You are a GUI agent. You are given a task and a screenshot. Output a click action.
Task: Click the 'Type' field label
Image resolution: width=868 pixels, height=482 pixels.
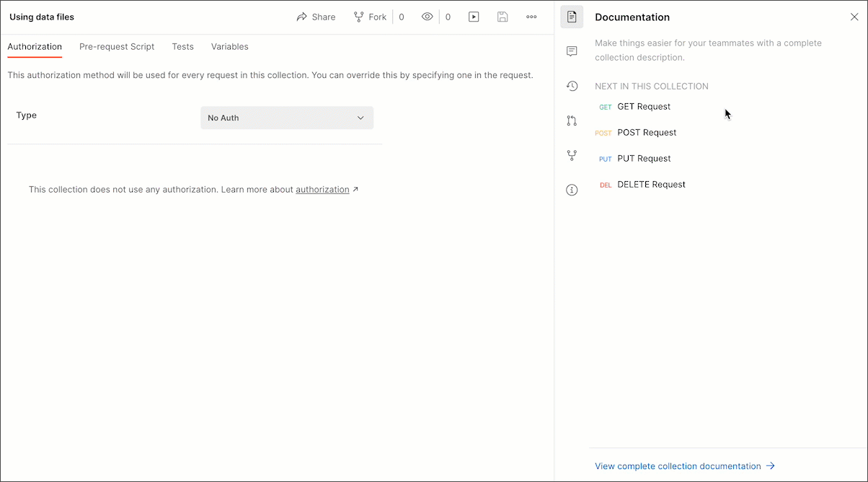point(27,115)
